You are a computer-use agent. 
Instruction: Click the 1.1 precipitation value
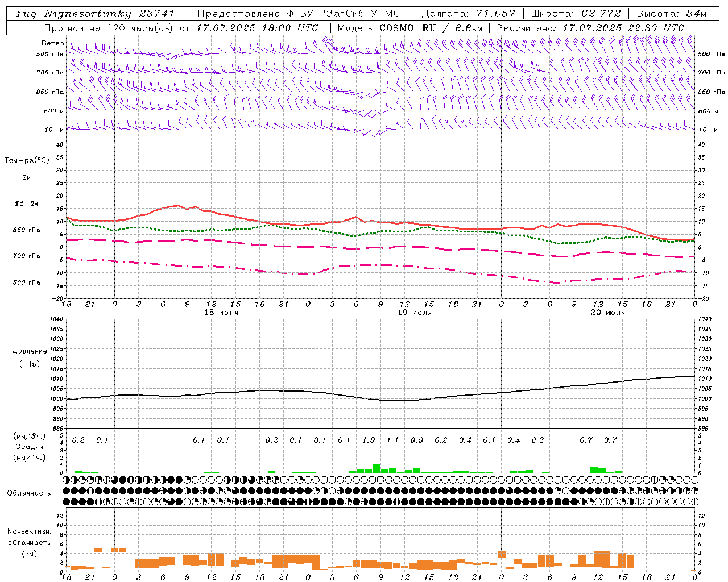[392, 440]
